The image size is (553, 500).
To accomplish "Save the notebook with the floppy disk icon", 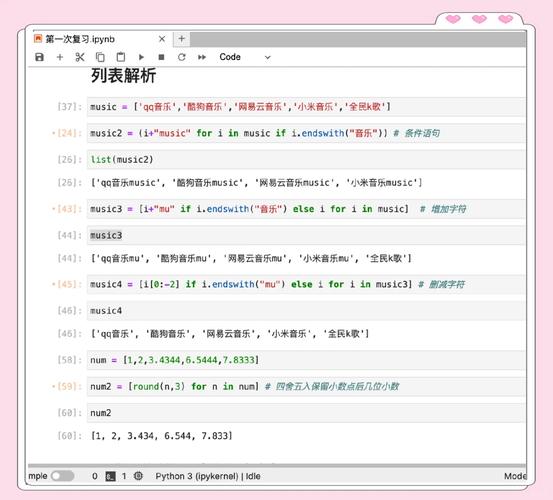I will pos(40,57).
